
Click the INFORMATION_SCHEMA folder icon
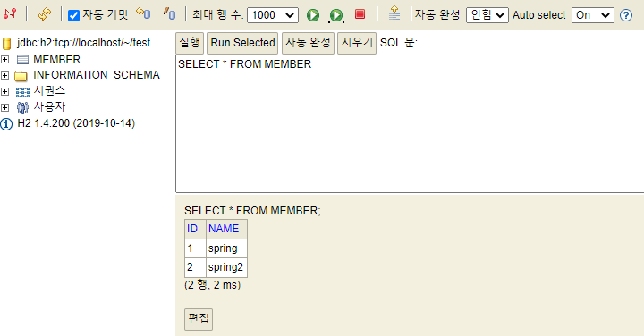click(21, 75)
